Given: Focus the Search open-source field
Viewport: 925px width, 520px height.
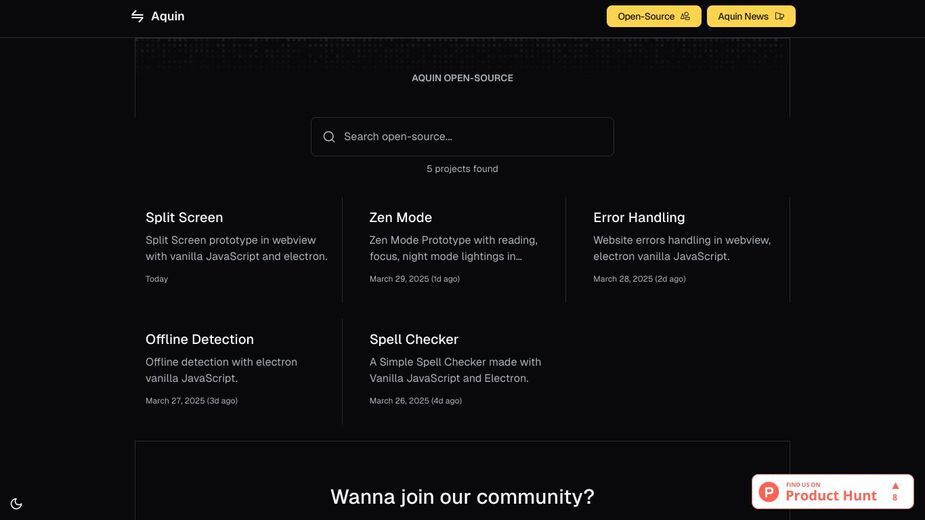Looking at the screenshot, I should click(x=462, y=137).
